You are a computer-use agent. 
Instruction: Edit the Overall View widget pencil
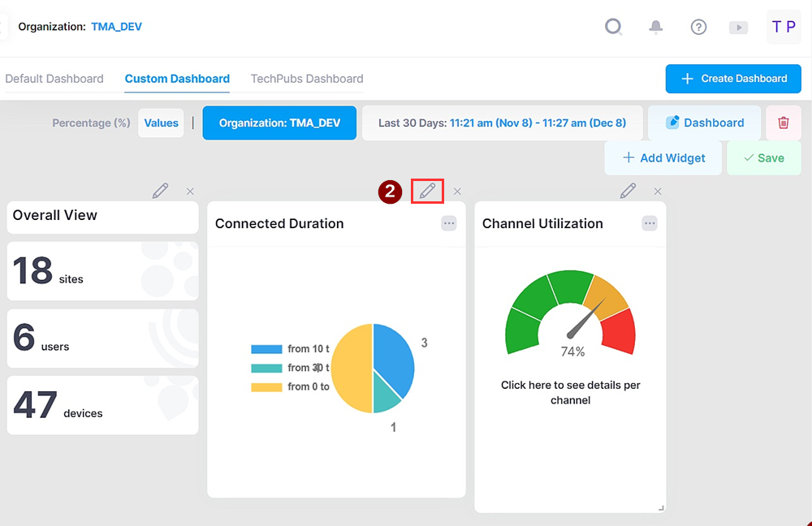click(160, 191)
